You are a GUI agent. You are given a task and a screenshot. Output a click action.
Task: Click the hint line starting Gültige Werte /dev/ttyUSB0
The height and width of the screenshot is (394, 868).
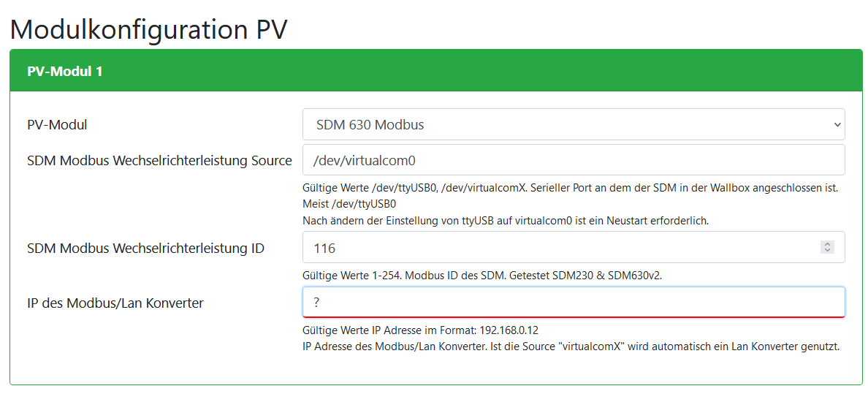[x=570, y=188]
